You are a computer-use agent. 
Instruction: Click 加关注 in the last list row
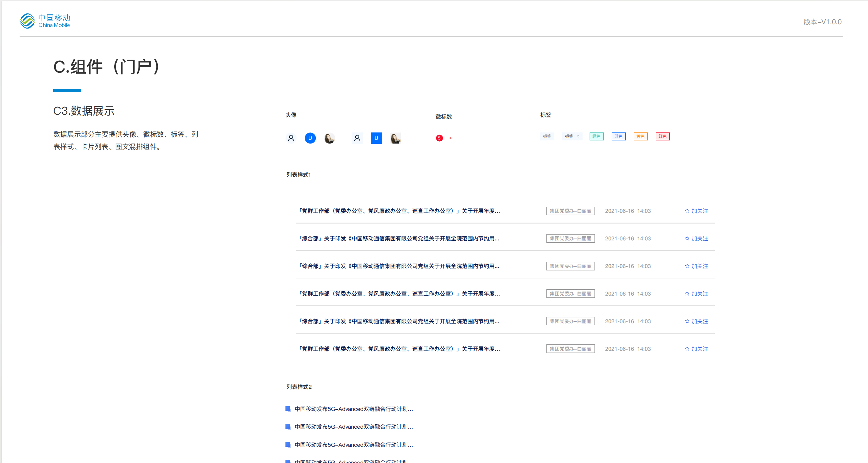700,349
